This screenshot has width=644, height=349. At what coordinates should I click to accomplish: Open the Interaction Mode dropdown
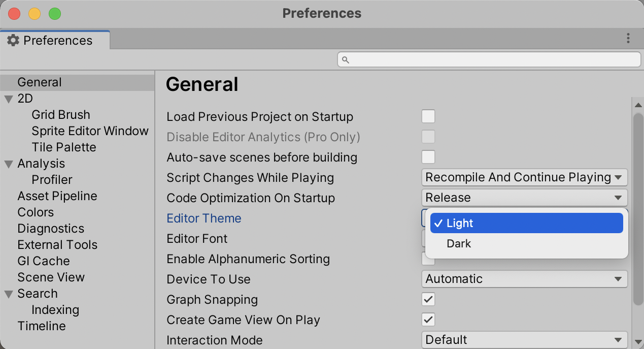tap(524, 340)
